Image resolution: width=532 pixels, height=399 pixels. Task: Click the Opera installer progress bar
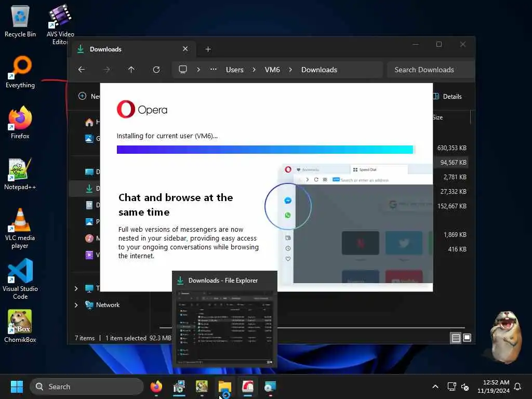pyautogui.click(x=266, y=150)
